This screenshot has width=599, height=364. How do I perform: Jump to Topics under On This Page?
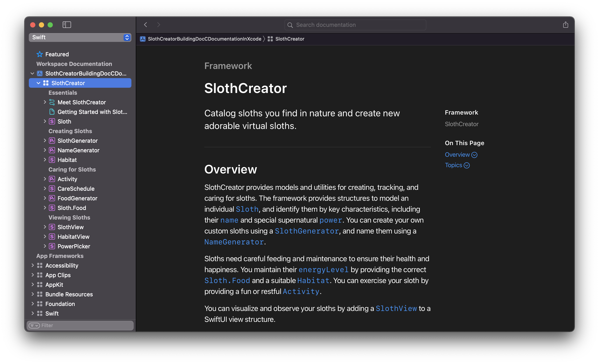click(457, 165)
